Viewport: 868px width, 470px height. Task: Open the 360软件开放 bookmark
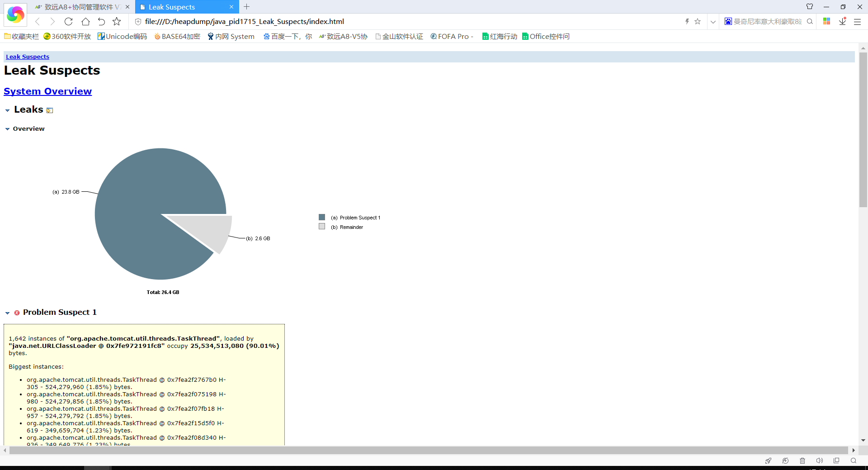coord(67,36)
